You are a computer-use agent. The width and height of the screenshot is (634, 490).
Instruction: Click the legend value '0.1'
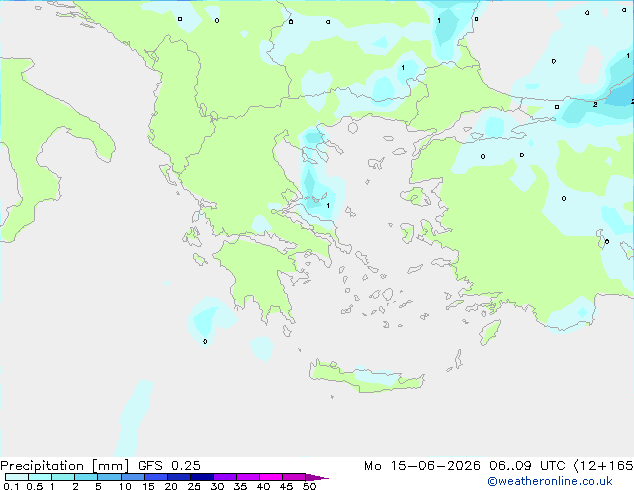(11, 486)
